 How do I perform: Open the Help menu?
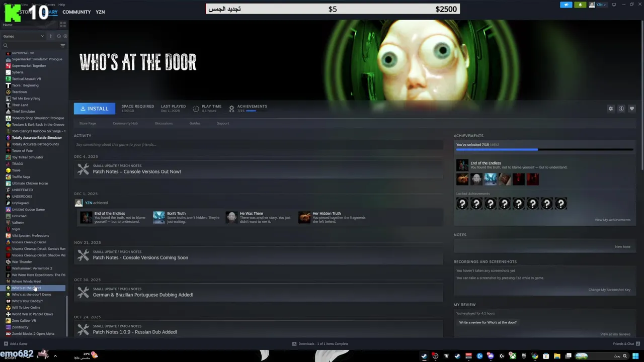(61, 5)
